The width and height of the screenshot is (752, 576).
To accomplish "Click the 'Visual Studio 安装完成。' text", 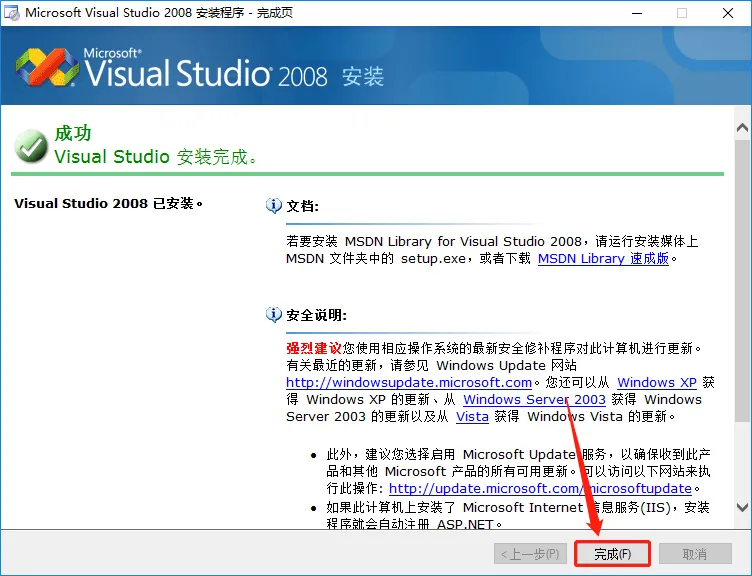I will tap(155, 157).
